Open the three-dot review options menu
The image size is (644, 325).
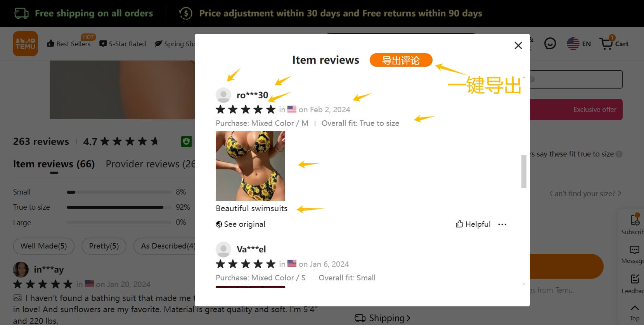coord(502,224)
